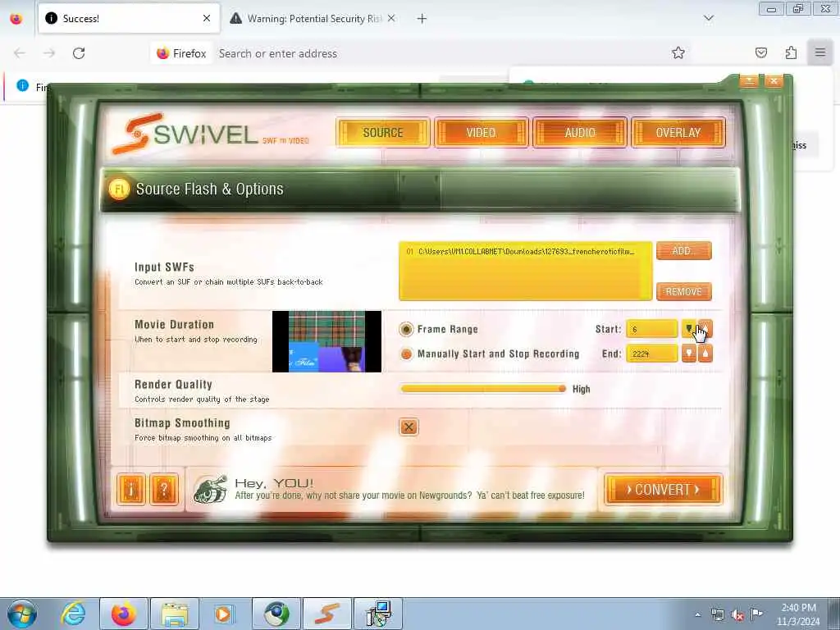Click the SWF preview thumbnail
This screenshot has width=840, height=630.
pos(326,341)
